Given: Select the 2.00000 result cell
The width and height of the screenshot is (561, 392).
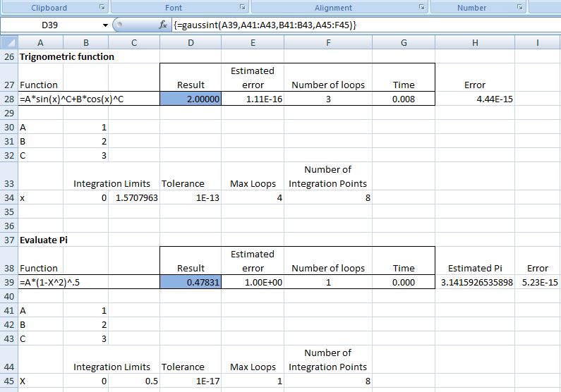Looking at the screenshot, I should click(x=191, y=99).
